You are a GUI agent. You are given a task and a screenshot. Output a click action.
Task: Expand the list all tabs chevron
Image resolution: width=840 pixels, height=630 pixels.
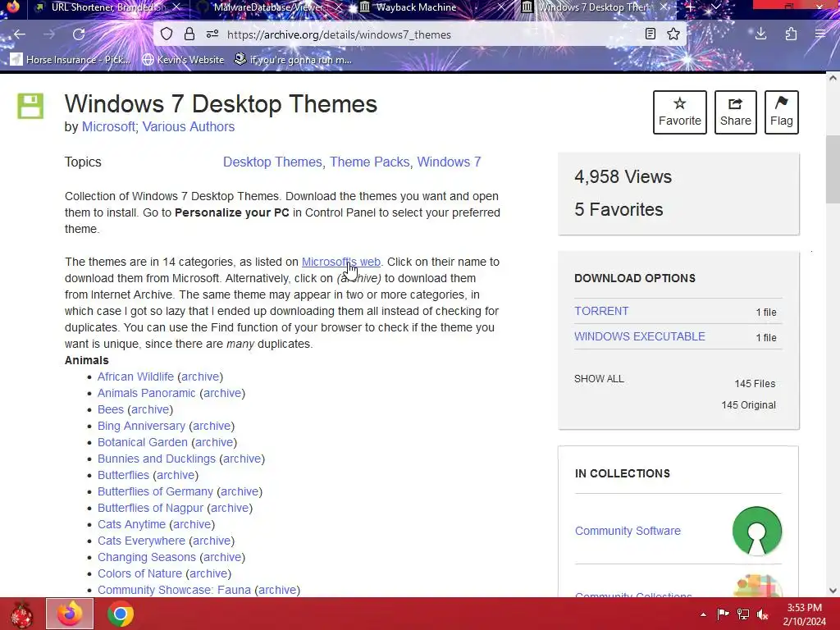click(715, 7)
